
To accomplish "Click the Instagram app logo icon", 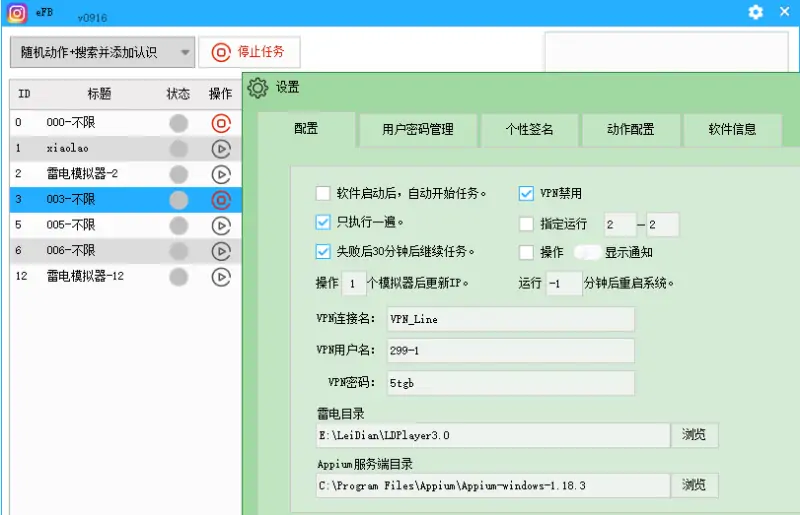I will tap(17, 13).
